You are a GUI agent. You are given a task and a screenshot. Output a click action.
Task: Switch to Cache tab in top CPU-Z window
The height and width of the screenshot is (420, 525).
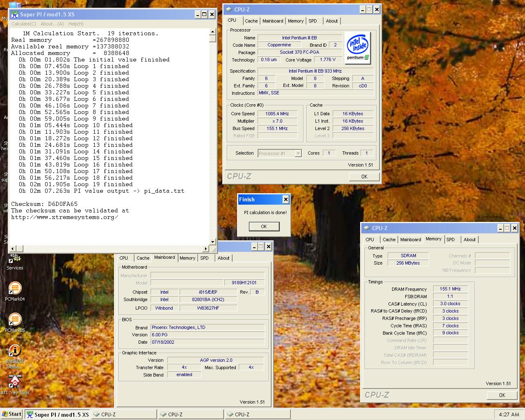pos(251,21)
